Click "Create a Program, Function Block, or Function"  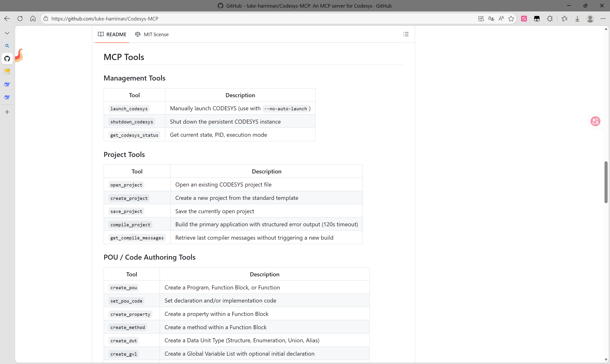[x=222, y=288]
